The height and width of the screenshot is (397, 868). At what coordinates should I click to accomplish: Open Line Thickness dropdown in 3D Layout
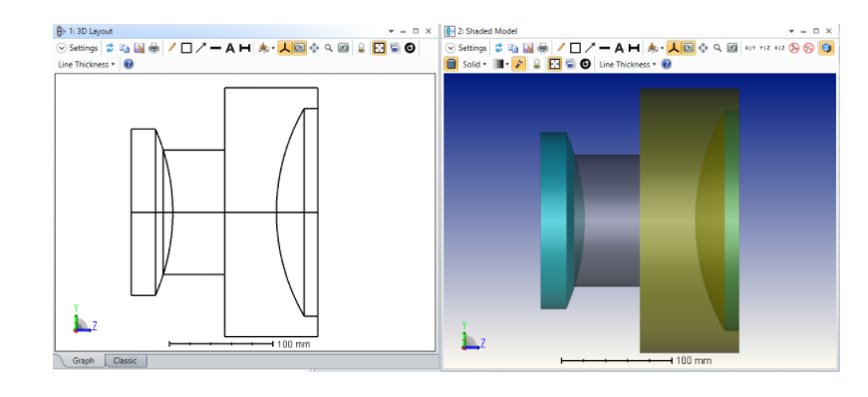pyautogui.click(x=87, y=64)
